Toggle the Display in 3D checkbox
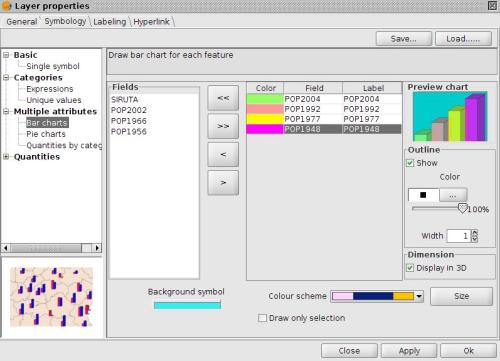Viewport: 500px width, 361px height. click(410, 268)
